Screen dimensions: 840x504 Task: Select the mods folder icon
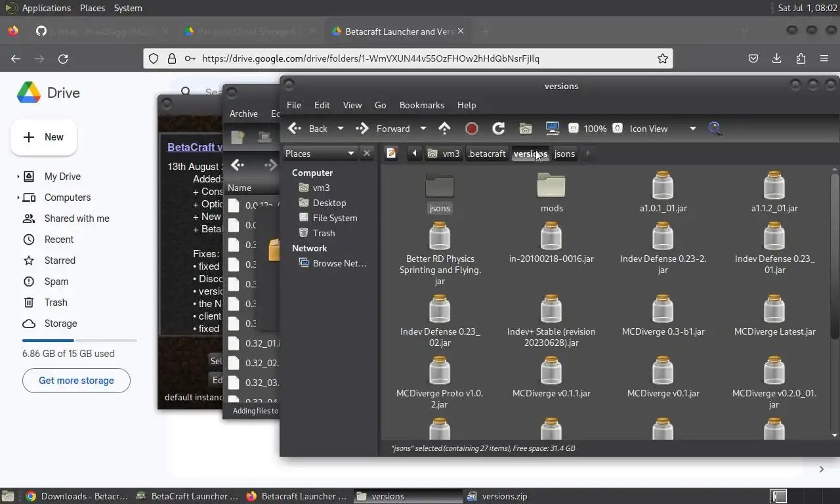coord(551,186)
